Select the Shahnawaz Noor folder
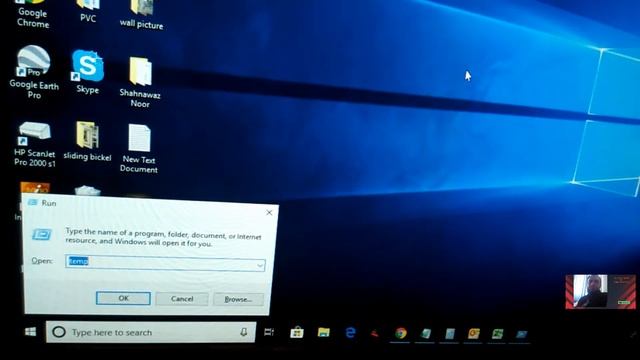 pyautogui.click(x=140, y=82)
